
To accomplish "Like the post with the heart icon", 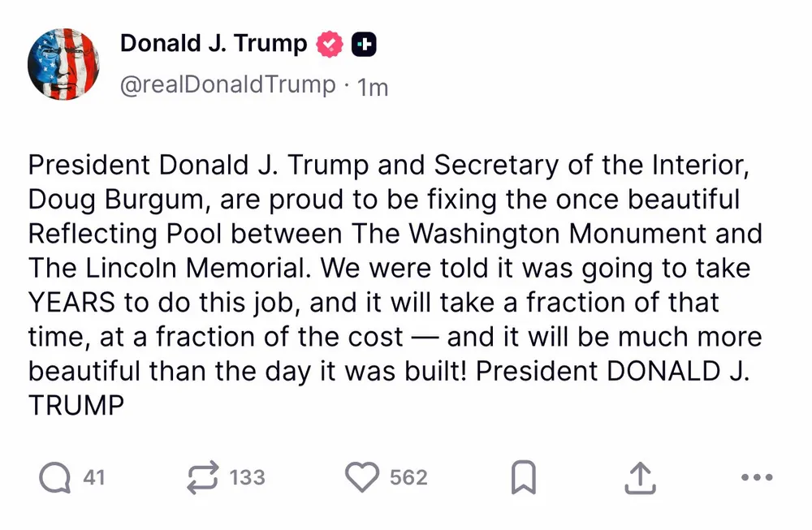I will [362, 478].
